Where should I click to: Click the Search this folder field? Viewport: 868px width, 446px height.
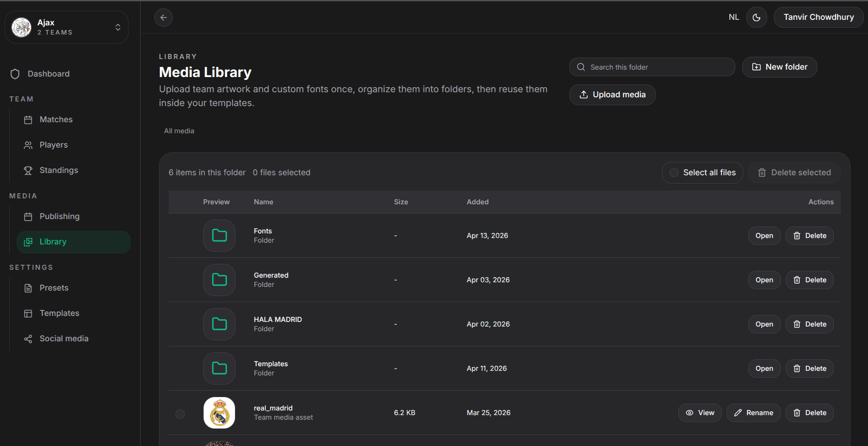[652, 67]
